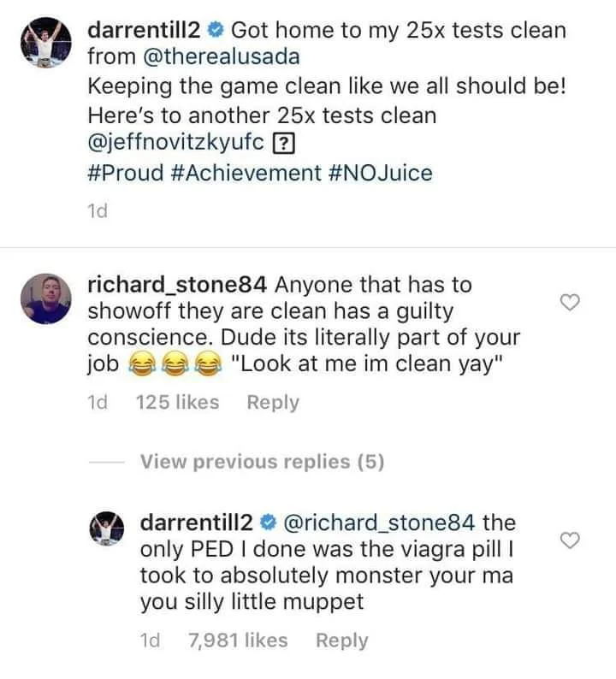Open the @jeffnovitzkyufc mention
The width and height of the screenshot is (616, 679).
point(175,143)
